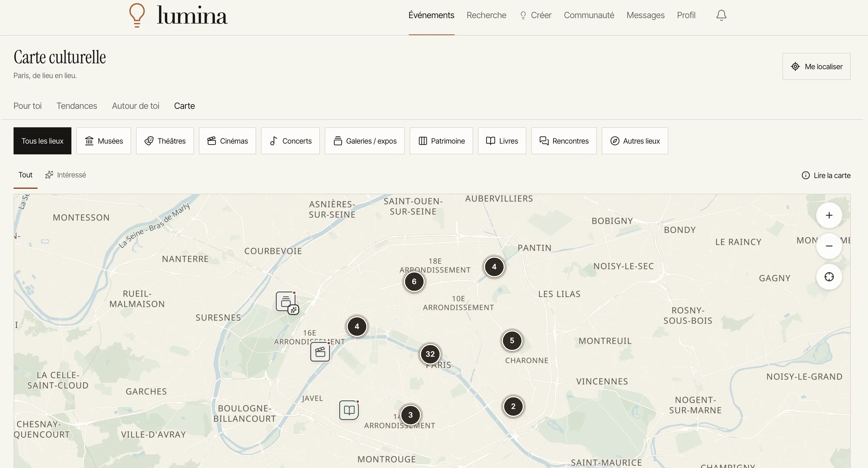
Task: Click the Nanterre label on the map
Action: pyautogui.click(x=185, y=259)
